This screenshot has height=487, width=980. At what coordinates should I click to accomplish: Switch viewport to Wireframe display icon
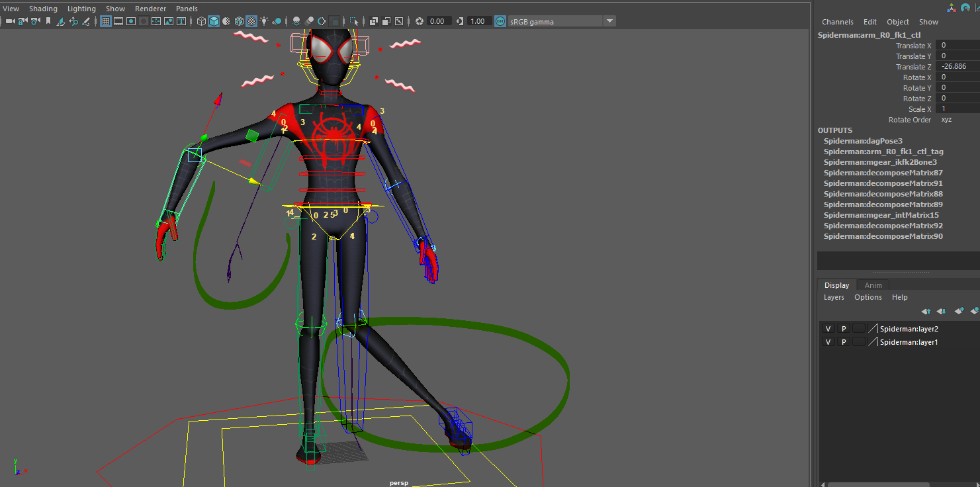tap(202, 21)
